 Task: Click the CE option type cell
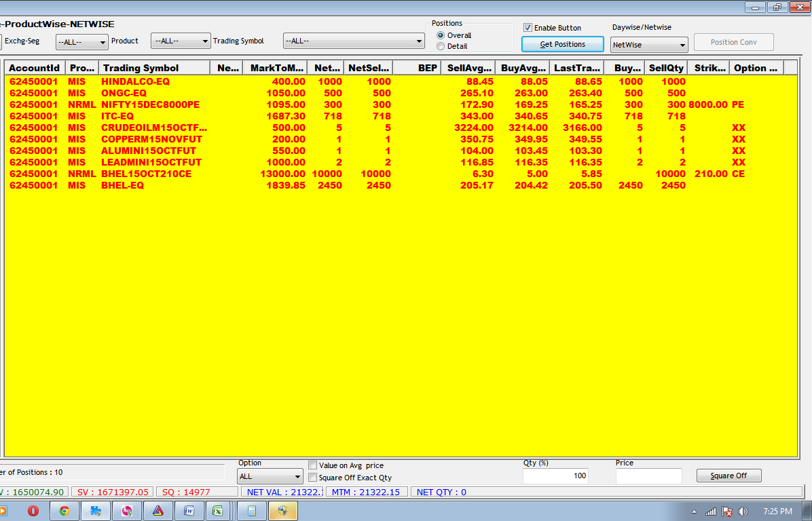(738, 174)
